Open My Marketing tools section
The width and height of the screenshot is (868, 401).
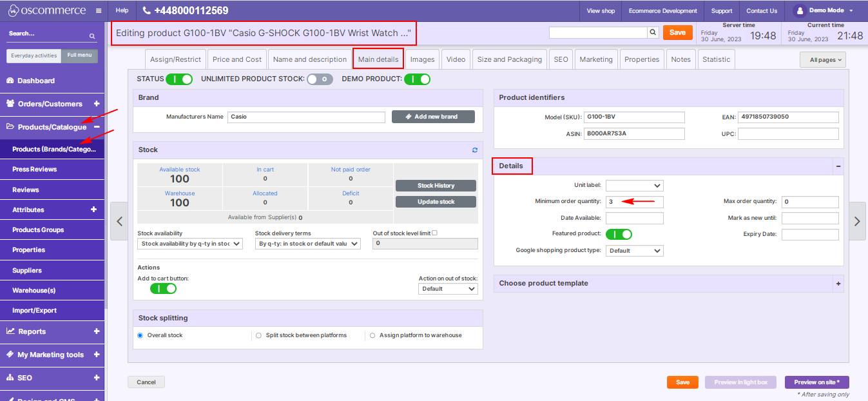point(52,355)
